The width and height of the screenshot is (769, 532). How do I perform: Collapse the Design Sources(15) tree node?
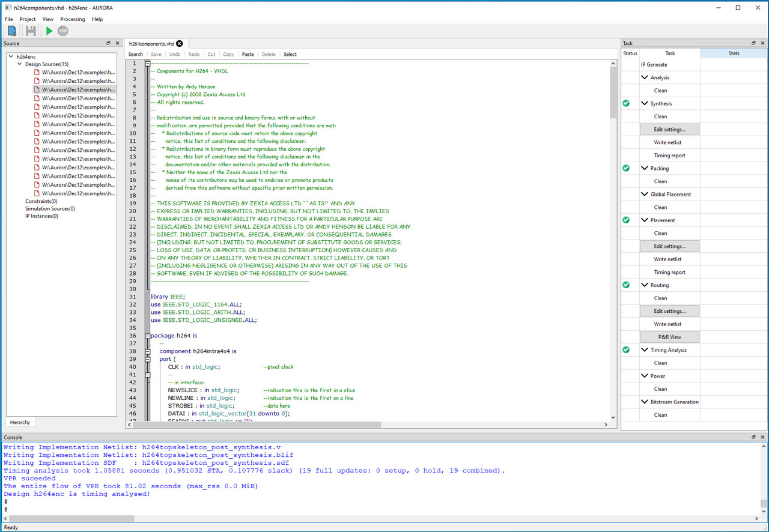(x=20, y=64)
